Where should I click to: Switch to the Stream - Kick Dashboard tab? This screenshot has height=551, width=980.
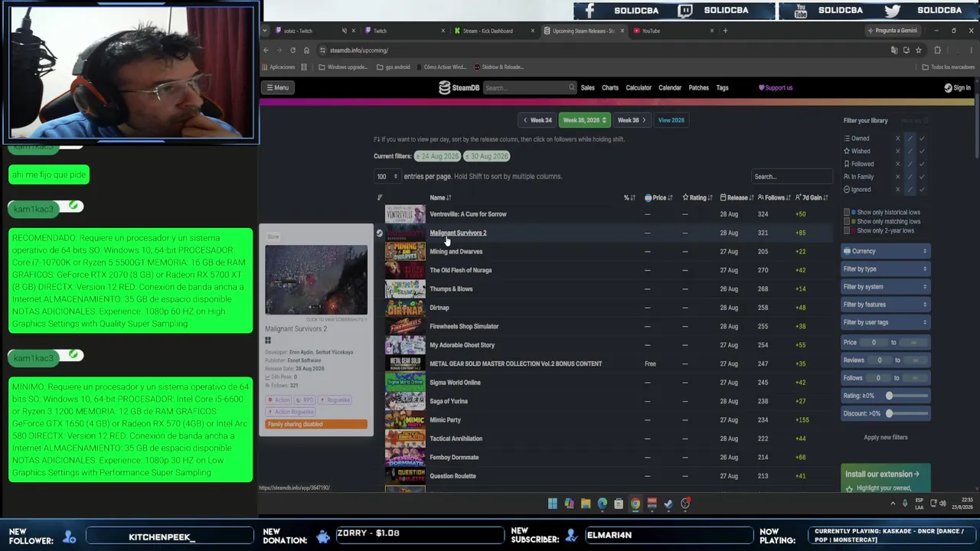(x=494, y=31)
